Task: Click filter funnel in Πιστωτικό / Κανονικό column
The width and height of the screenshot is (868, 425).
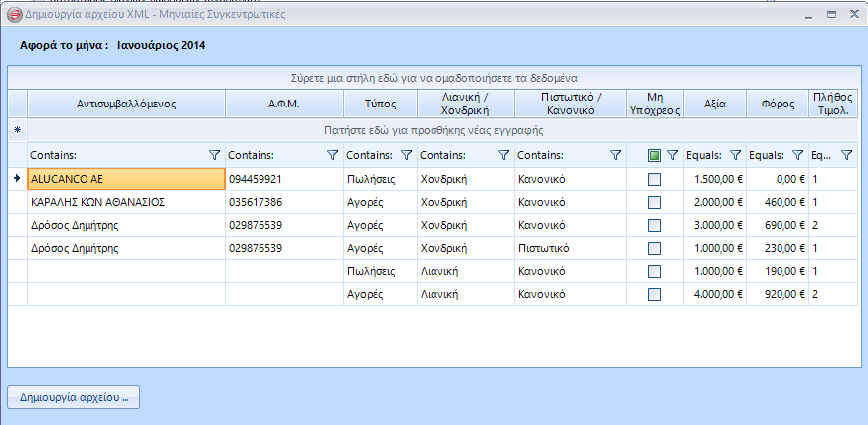Action: [x=615, y=155]
